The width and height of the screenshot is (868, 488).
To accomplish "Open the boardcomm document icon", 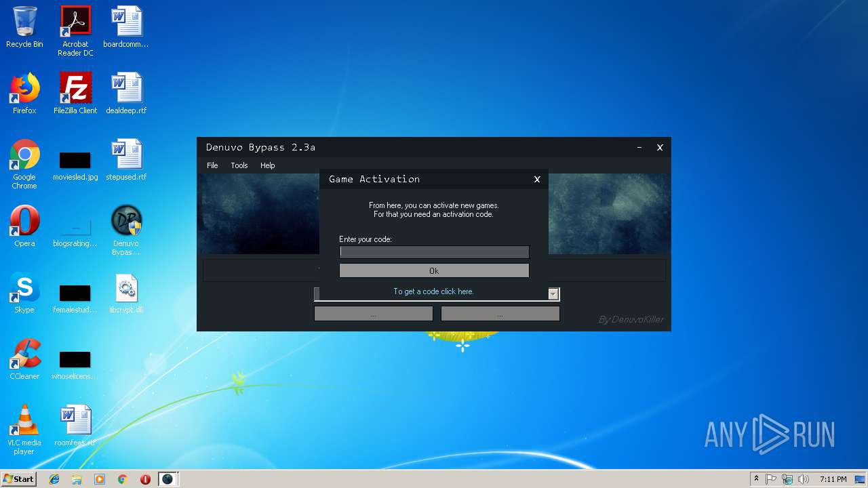I will coord(126,27).
